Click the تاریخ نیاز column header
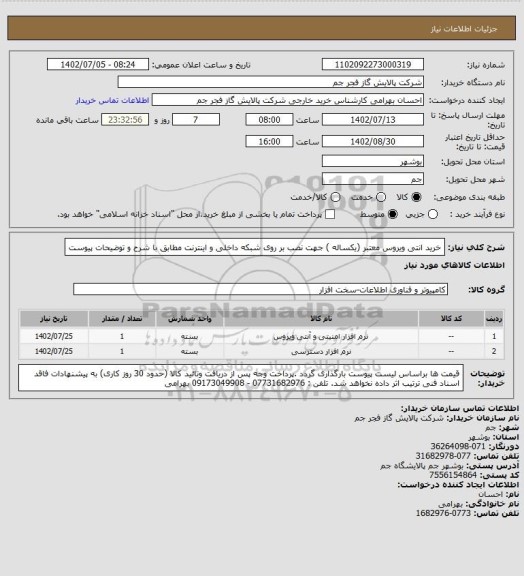This screenshot has height=576, width=524. (54, 319)
